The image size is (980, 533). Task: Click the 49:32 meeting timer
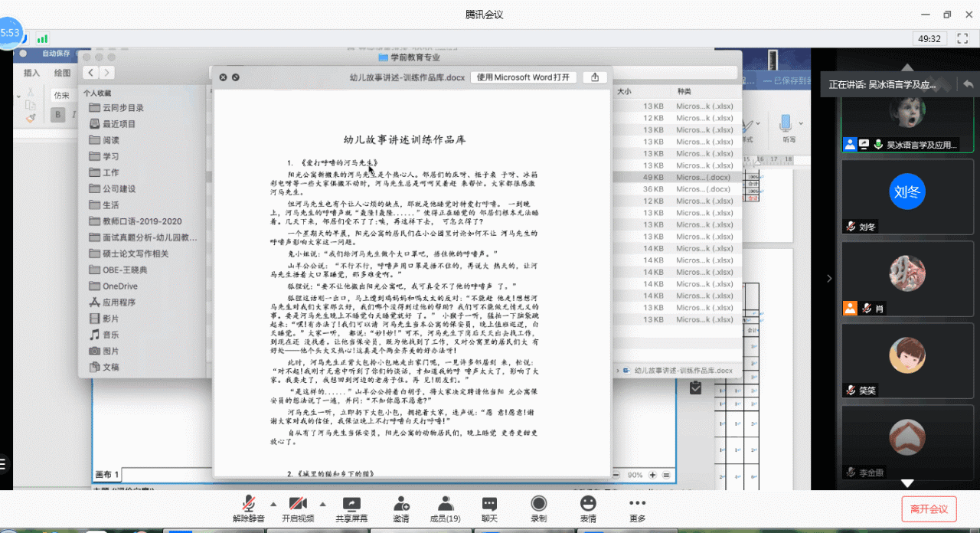pyautogui.click(x=929, y=38)
